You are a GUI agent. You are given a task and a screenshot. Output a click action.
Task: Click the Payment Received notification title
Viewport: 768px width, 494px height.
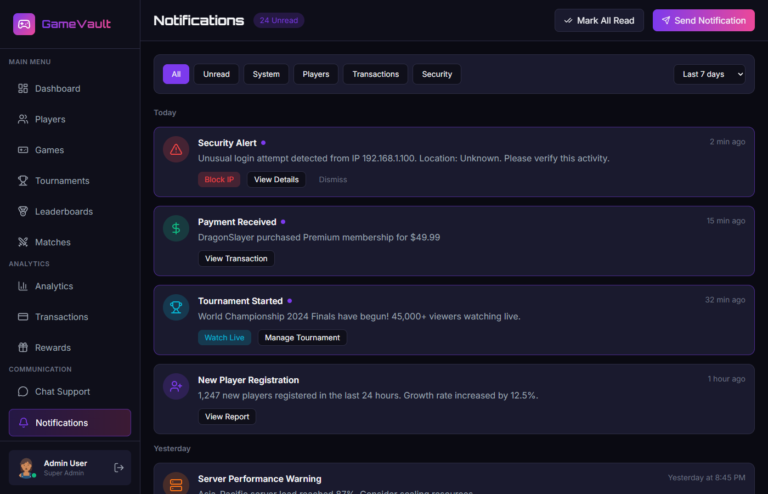coord(237,222)
